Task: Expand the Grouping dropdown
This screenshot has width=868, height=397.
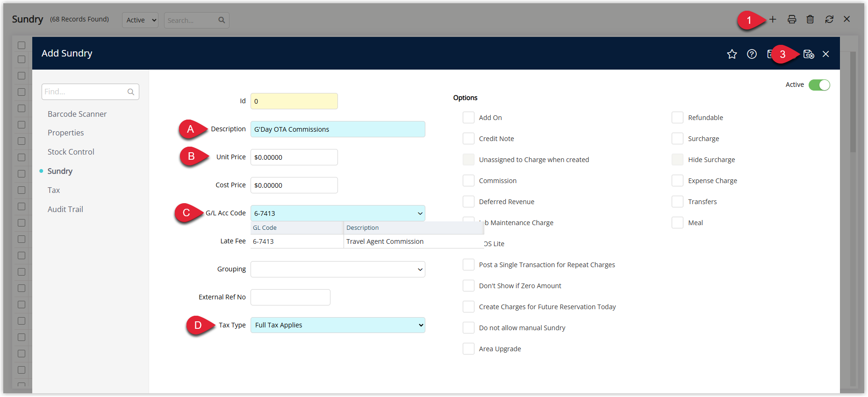Action: coord(420,269)
